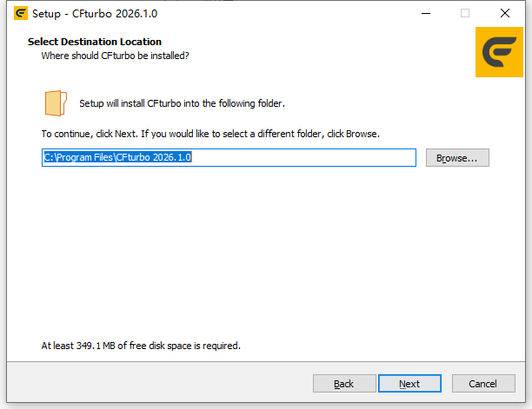The image size is (532, 409).
Task: Click empty title bar space left of minimize
Action: pos(304,13)
